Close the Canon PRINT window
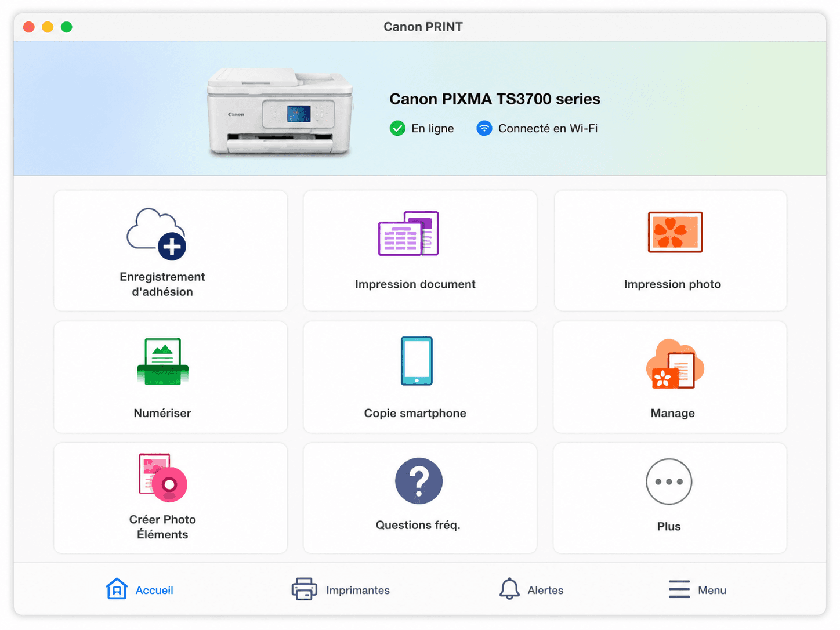Image resolution: width=840 pixels, height=630 pixels. 29,27
